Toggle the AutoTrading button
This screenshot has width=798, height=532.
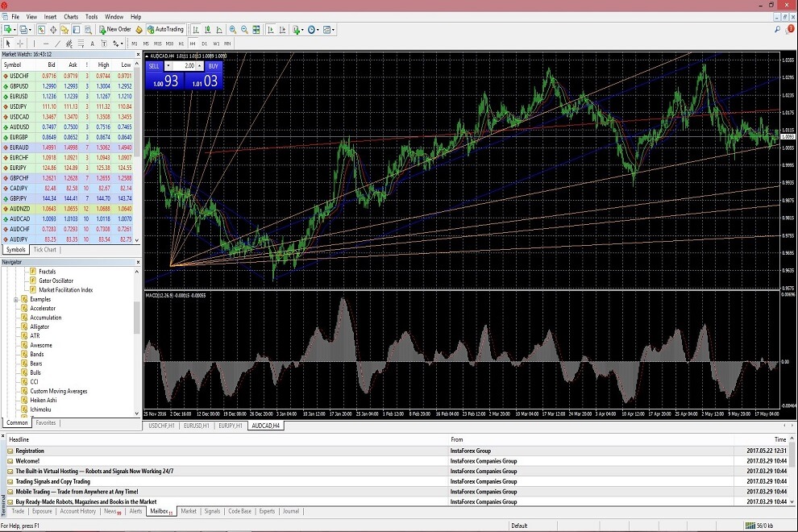[165, 30]
